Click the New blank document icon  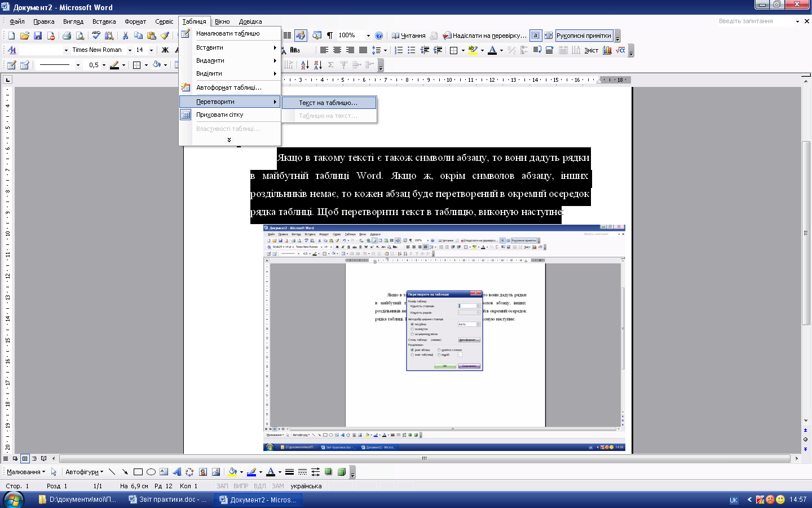click(11, 36)
